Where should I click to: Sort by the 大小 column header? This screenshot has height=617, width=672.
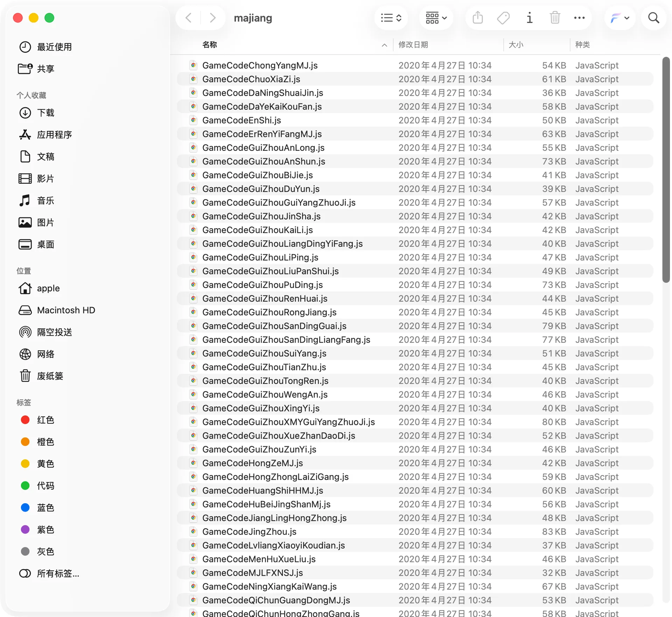[516, 45]
